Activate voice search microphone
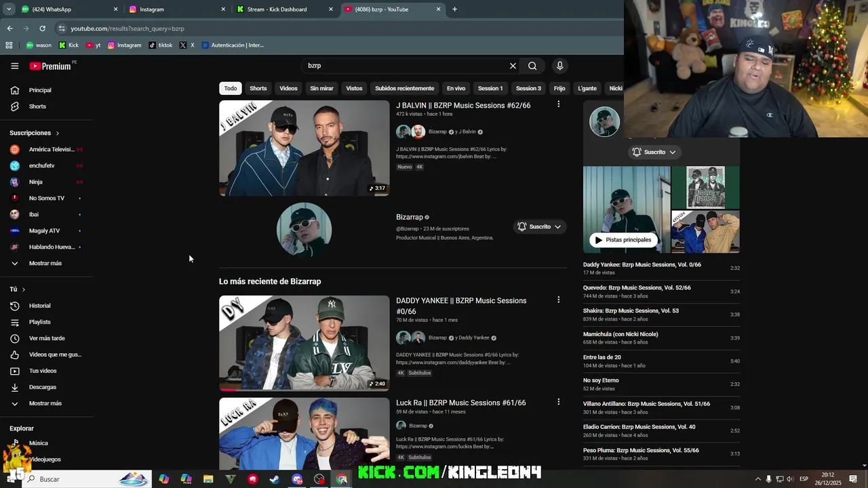Screen dimensions: 868x488 (559, 66)
